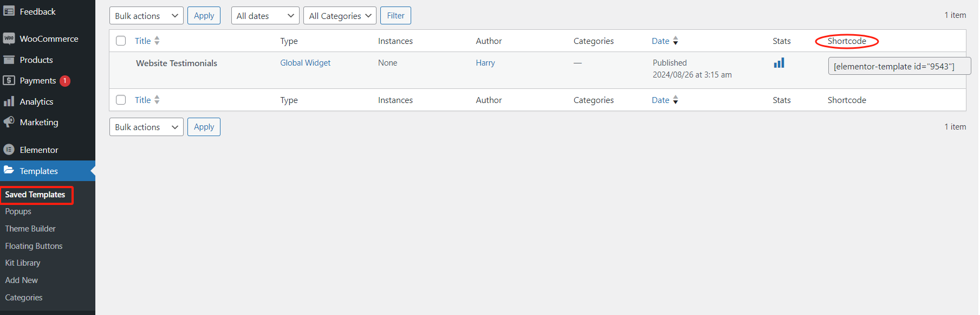Viewport: 980px width, 315px height.
Task: Open the Payments dollar icon
Action: [x=9, y=80]
